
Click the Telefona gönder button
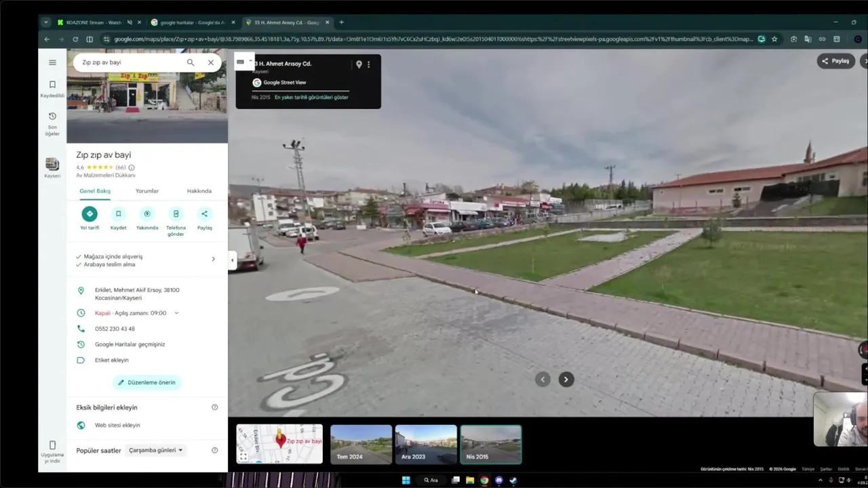click(176, 222)
